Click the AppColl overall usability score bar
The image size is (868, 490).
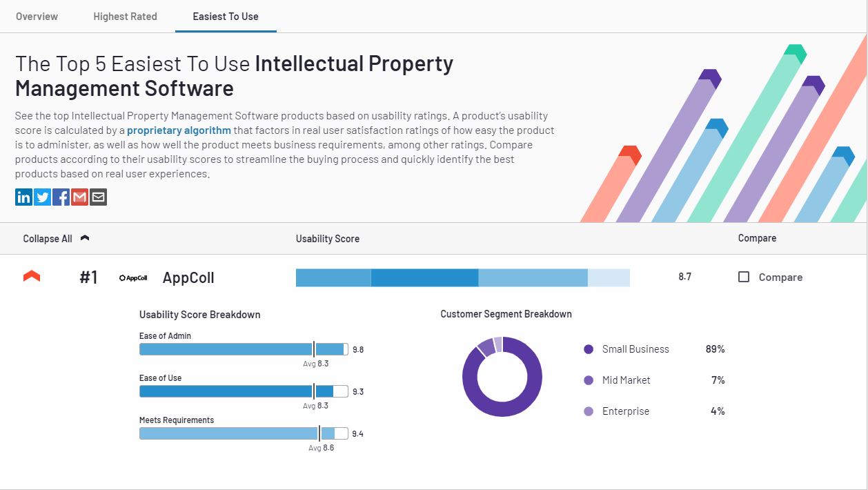(x=462, y=277)
